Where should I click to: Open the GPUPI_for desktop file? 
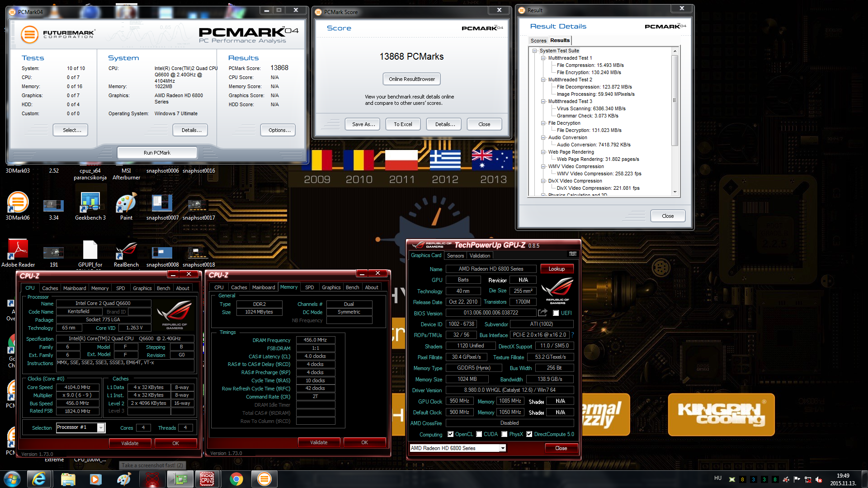click(x=90, y=253)
